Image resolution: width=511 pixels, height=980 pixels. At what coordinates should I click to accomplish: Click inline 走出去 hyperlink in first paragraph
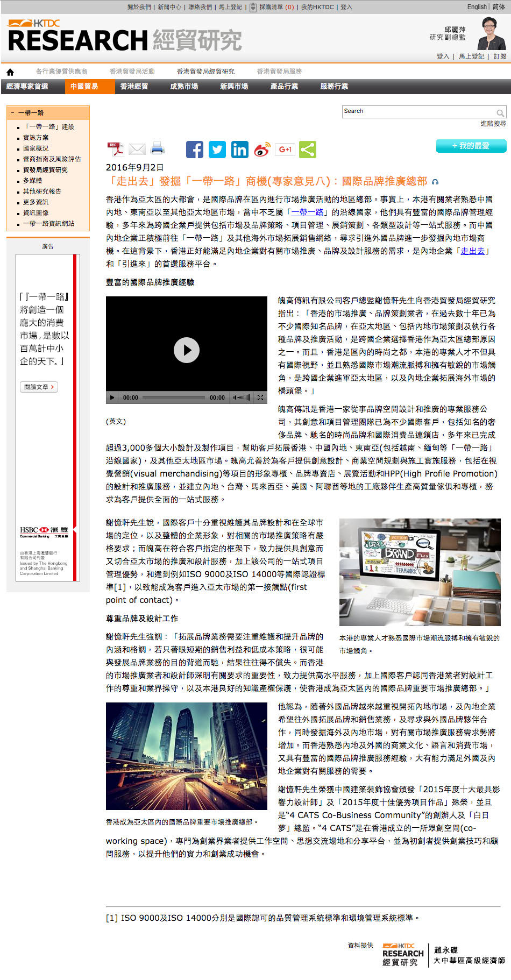click(x=473, y=251)
